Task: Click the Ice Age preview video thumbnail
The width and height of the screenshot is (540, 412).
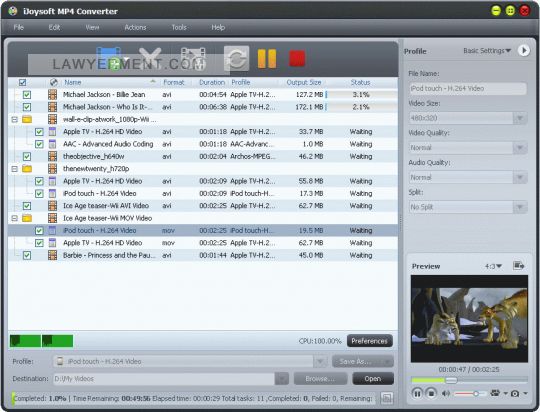Action: coord(469,319)
